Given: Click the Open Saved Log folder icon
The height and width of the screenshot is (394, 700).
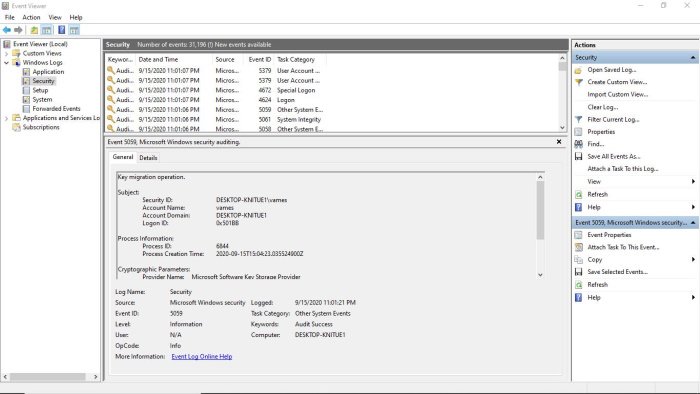Looking at the screenshot, I should click(578, 70).
